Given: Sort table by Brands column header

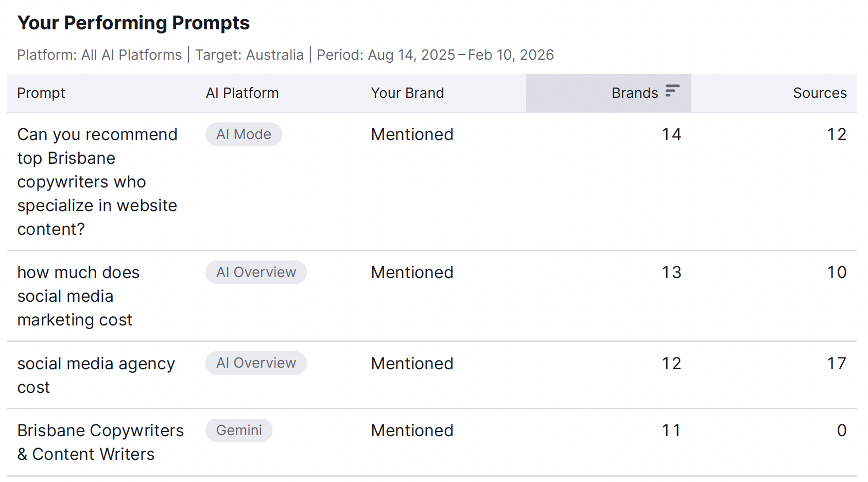Looking at the screenshot, I should coord(634,93).
